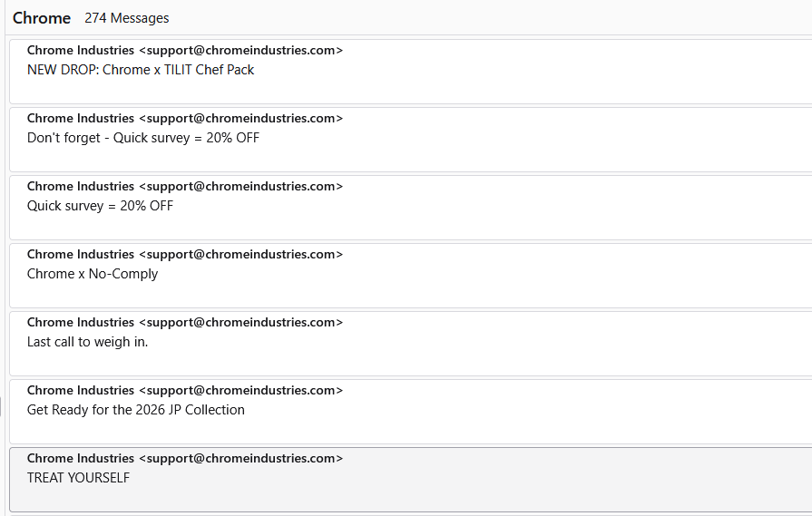Open the 'Don't forget - Quick survey = 20% OFF' message

pos(411,140)
